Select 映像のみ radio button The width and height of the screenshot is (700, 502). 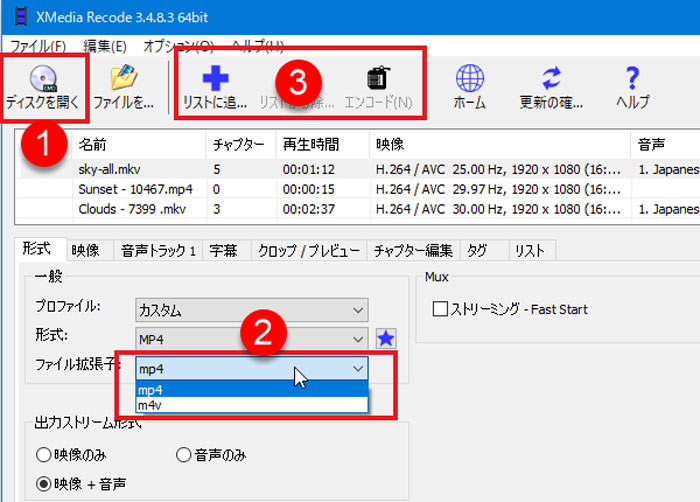(43, 455)
